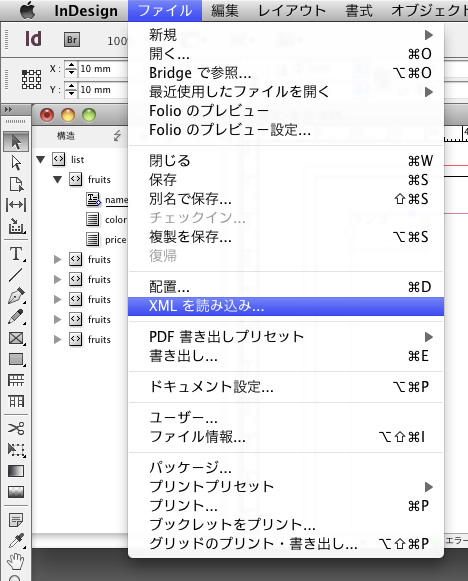This screenshot has height=581, width=468.
Task: Click the X position stepper
Action: pyautogui.click(x=71, y=69)
